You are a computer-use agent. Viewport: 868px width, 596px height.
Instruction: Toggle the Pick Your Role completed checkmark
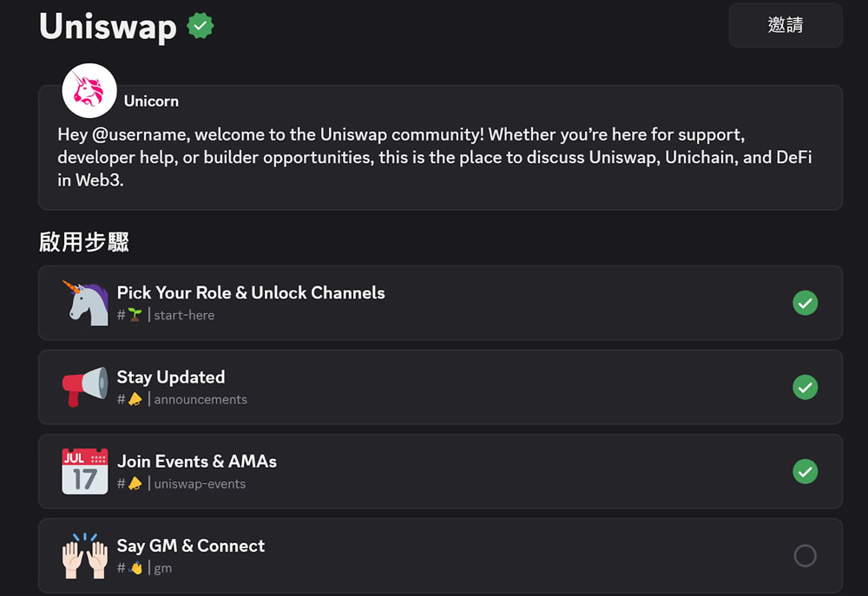point(805,303)
